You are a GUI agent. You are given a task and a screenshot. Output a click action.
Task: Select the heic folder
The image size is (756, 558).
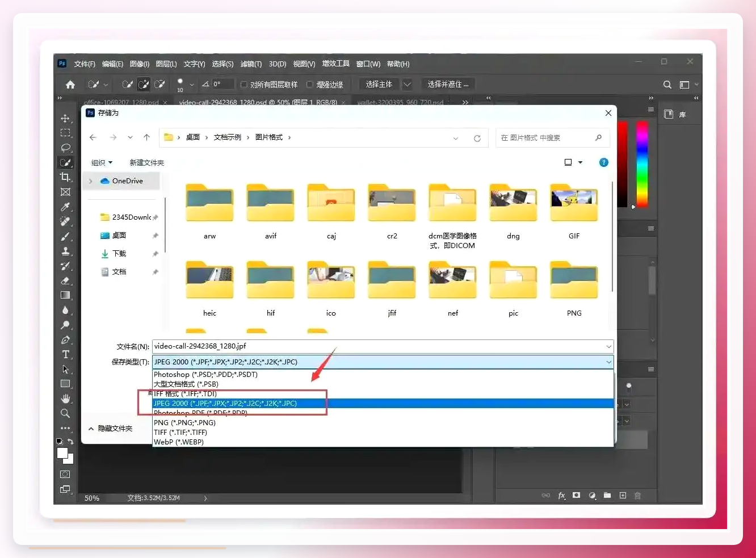(209, 289)
